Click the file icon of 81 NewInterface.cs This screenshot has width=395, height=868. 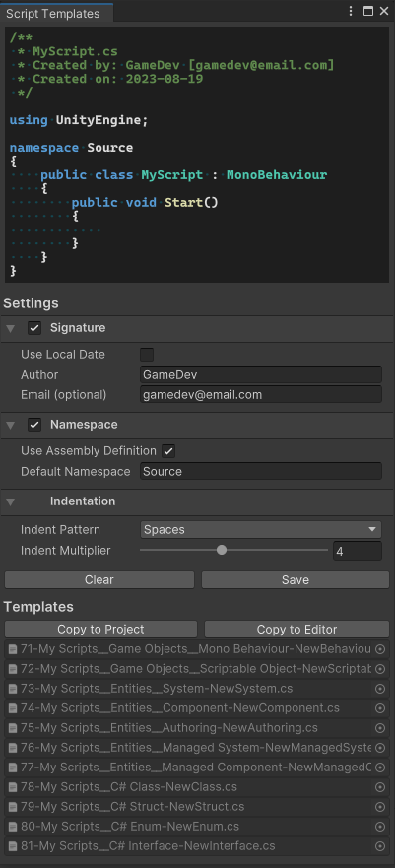pos(13,846)
